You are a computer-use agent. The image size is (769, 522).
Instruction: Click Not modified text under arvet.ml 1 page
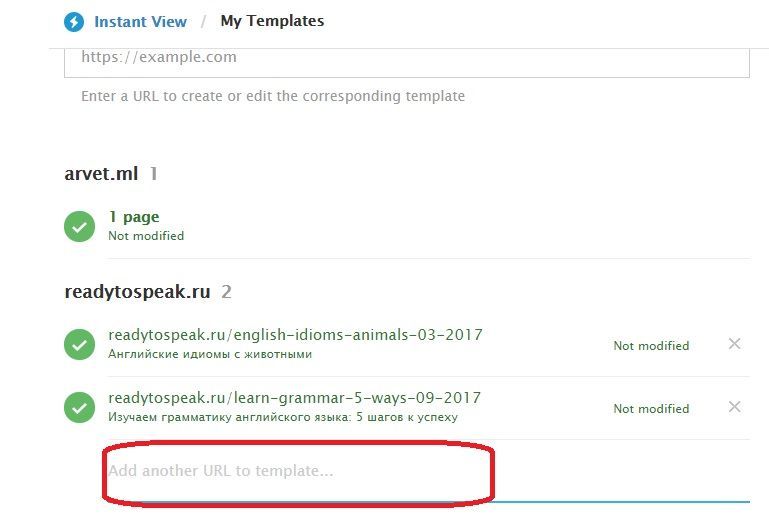coord(146,236)
